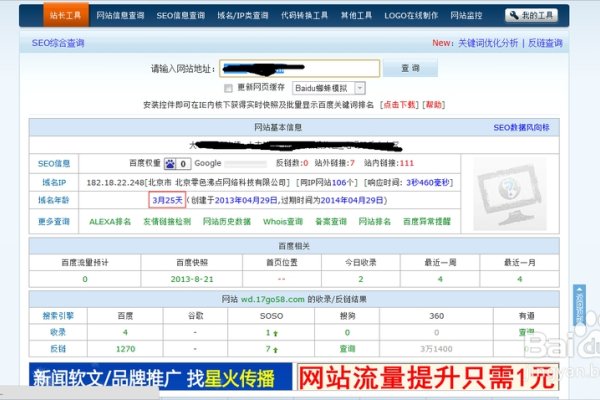Click the Google PageRank bar

click(245, 164)
